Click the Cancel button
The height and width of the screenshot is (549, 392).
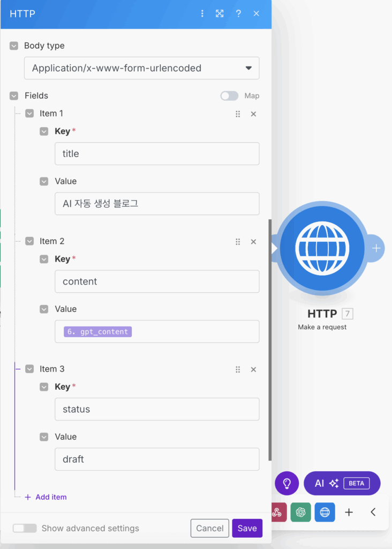click(x=209, y=528)
